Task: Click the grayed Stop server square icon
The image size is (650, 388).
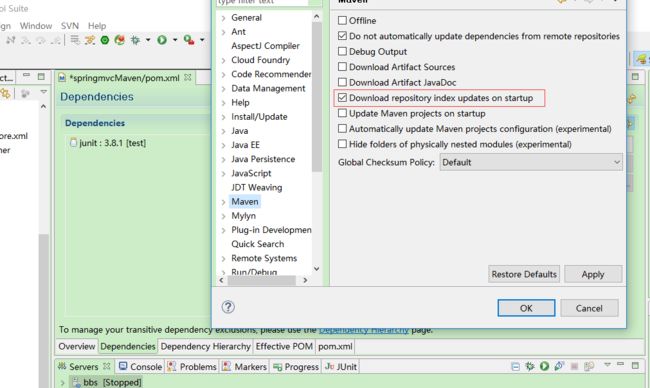Action: click(575, 366)
